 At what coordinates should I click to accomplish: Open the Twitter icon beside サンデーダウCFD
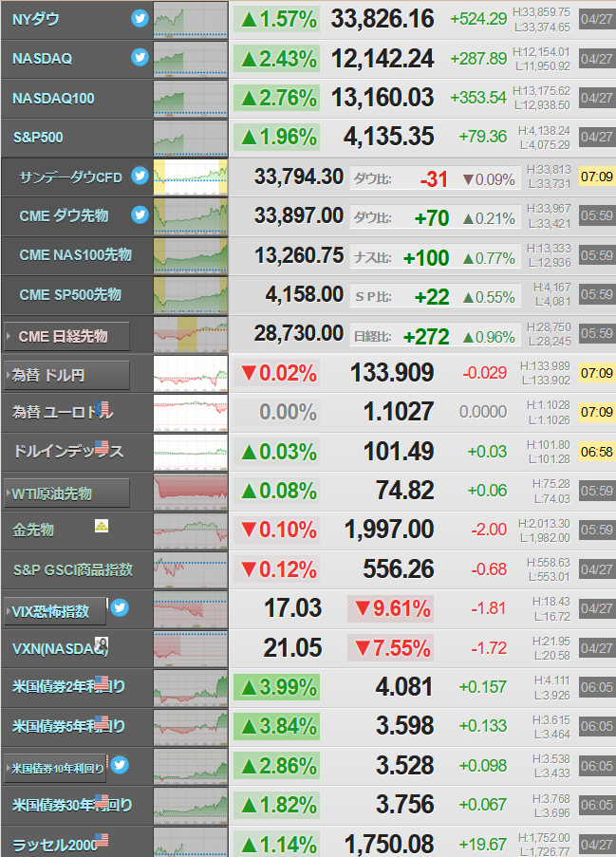tap(140, 176)
